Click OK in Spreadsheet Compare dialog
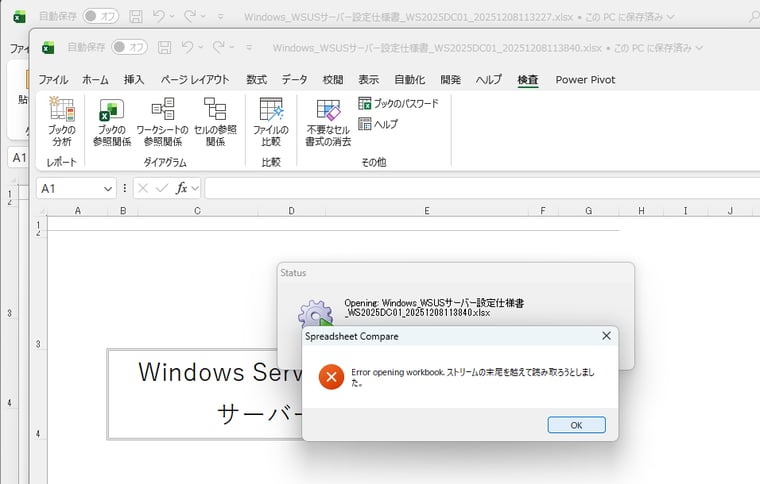This screenshot has height=484, width=760. pos(576,425)
